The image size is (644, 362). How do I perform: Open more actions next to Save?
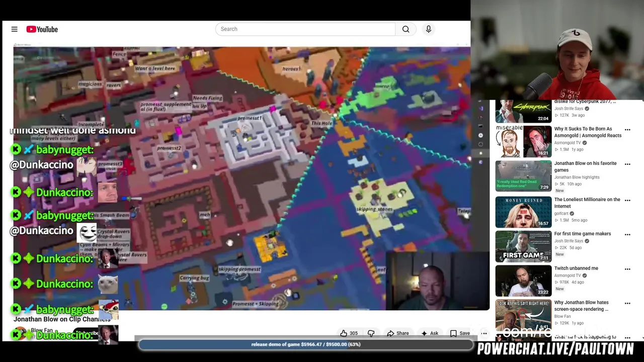click(x=484, y=333)
